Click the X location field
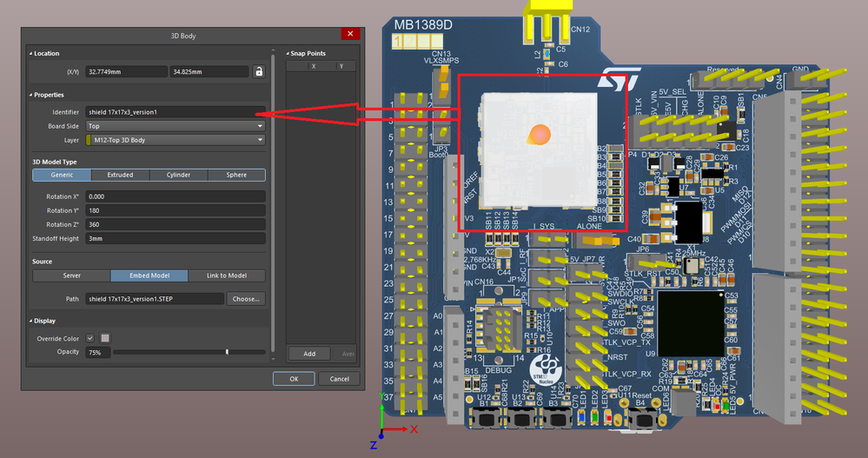The height and width of the screenshot is (458, 868). (x=126, y=71)
